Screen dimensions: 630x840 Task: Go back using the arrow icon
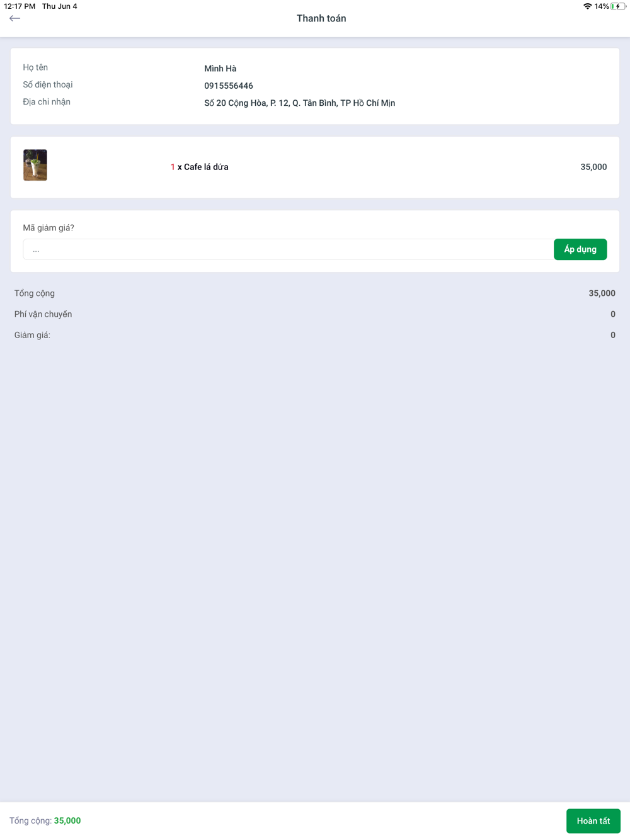[14, 18]
